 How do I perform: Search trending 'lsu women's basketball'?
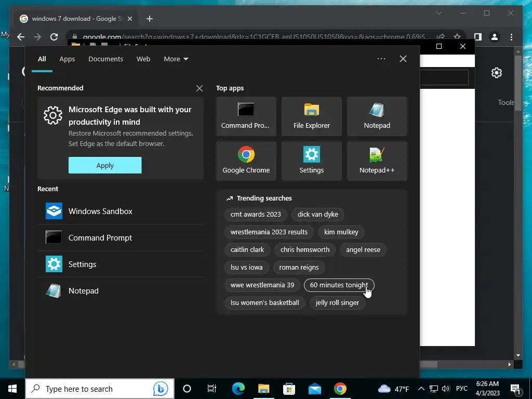264,303
